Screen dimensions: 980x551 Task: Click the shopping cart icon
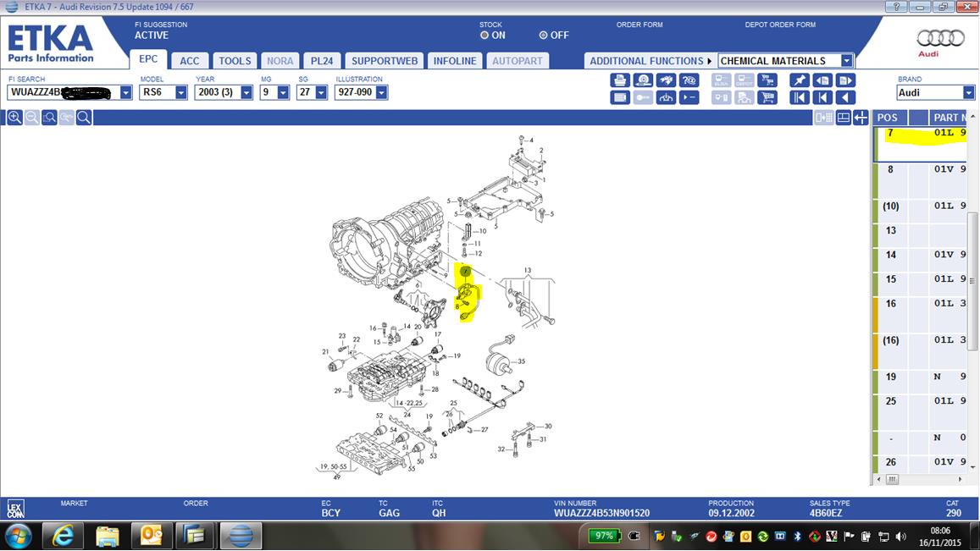(x=767, y=97)
